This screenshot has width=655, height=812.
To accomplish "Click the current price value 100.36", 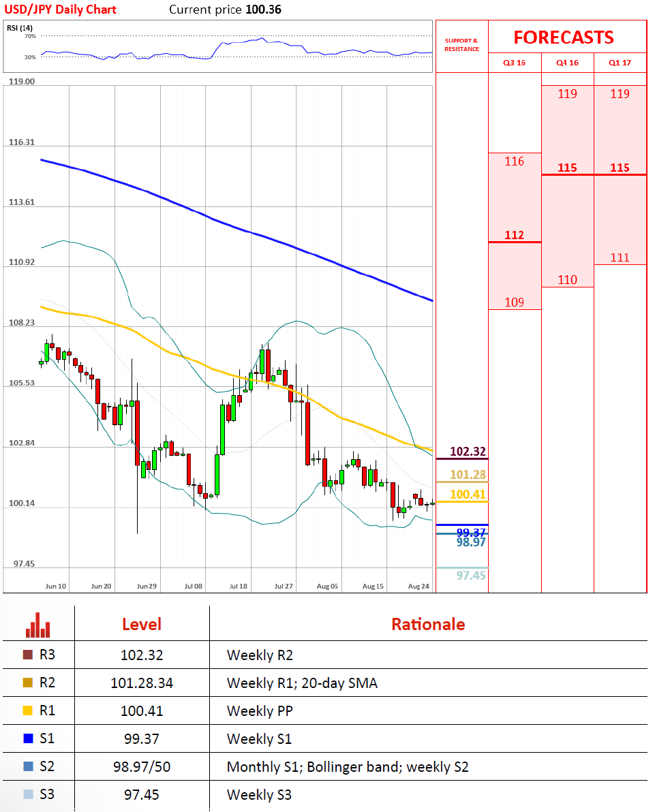I will click(263, 10).
